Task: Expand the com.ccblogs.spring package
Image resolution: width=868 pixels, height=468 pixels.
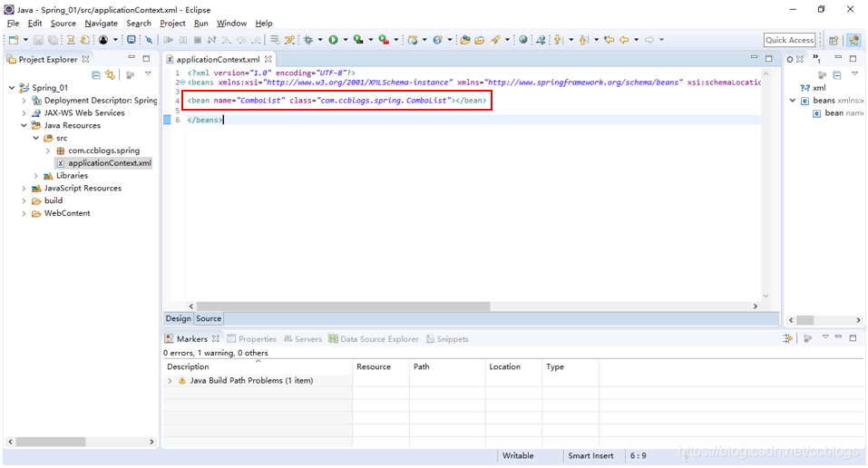Action: (x=48, y=151)
